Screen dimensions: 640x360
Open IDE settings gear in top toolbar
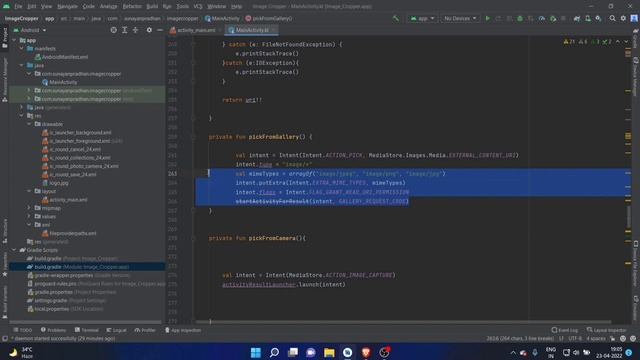point(623,18)
